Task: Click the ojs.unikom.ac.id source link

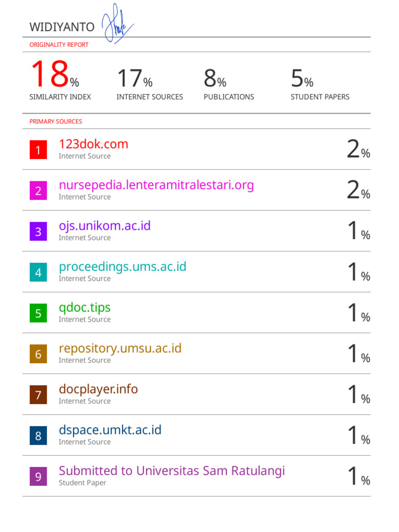Action: 104,226
